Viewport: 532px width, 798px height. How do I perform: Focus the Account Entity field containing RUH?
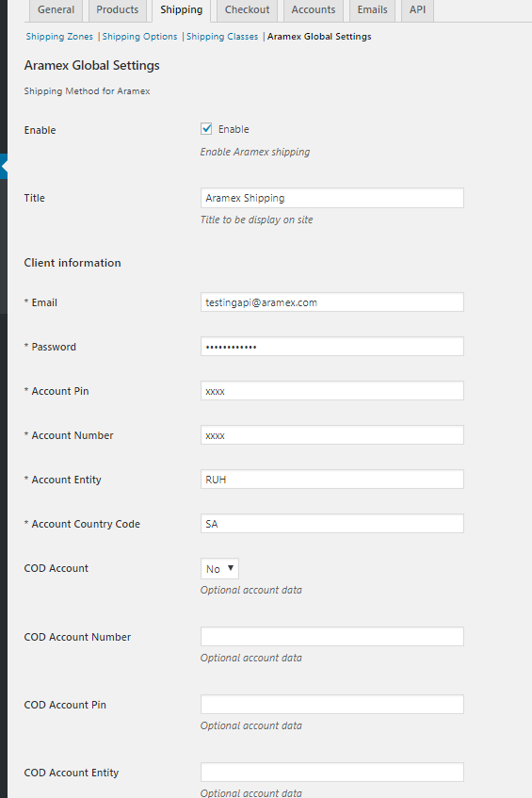(332, 480)
